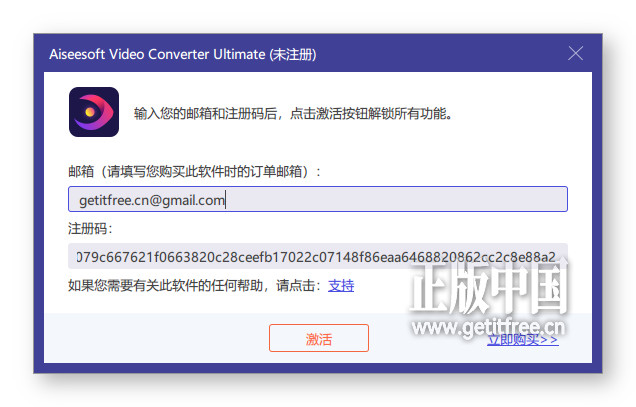This screenshot has width=636, height=407.
Task: Focus the 注册码 registration code field
Action: 318,256
